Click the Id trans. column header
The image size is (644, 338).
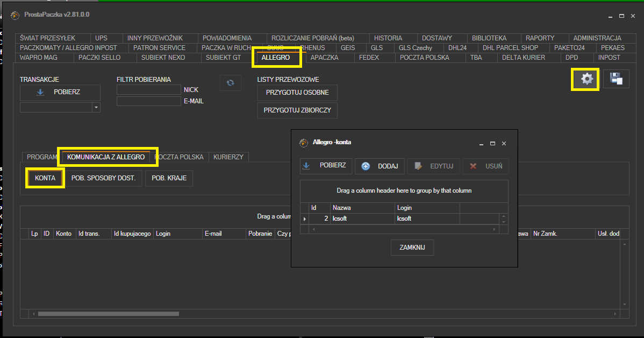pyautogui.click(x=94, y=234)
